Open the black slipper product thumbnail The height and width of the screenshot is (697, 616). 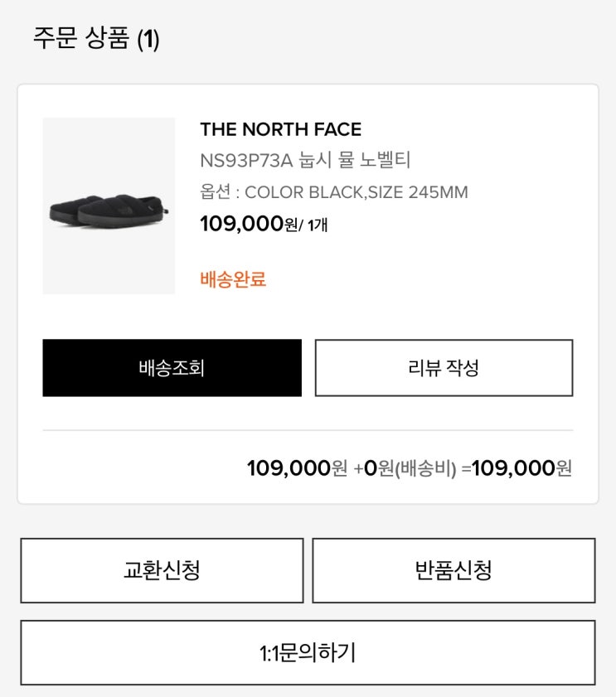[109, 206]
